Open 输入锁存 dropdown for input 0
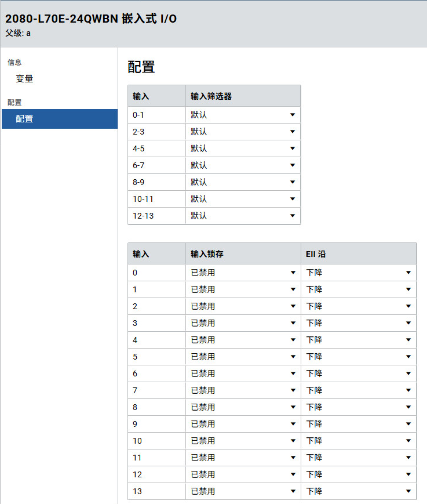Image resolution: width=427 pixels, height=504 pixels. pos(243,273)
